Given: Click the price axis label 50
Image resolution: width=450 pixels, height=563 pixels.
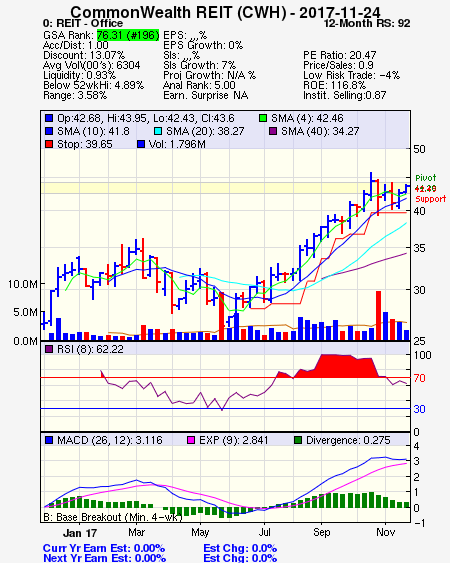Looking at the screenshot, I should tap(419, 149).
